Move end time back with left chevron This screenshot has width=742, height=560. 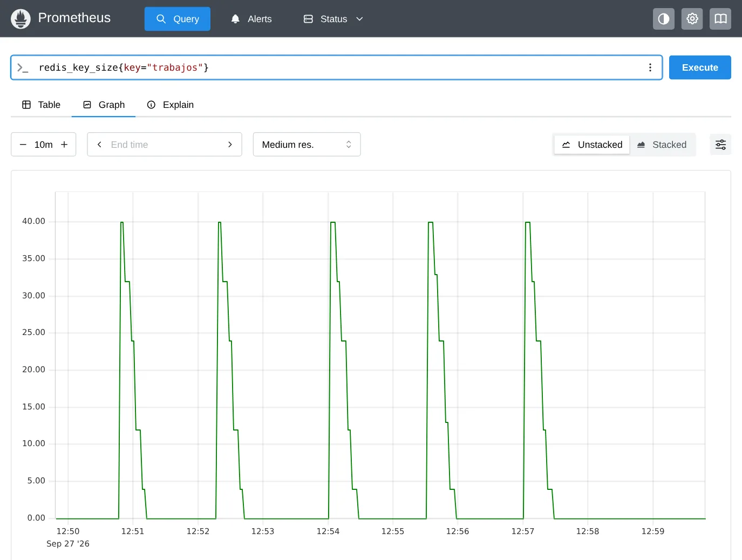click(99, 145)
